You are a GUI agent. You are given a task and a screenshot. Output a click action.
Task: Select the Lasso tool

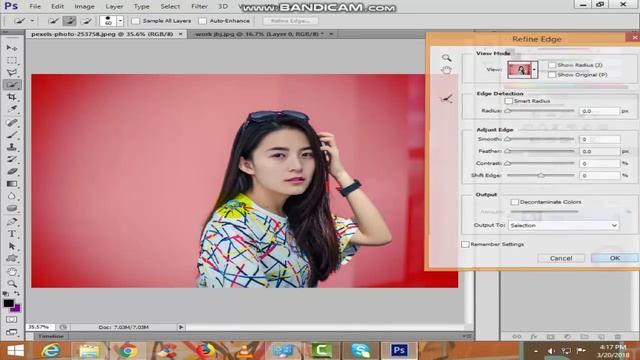click(12, 73)
